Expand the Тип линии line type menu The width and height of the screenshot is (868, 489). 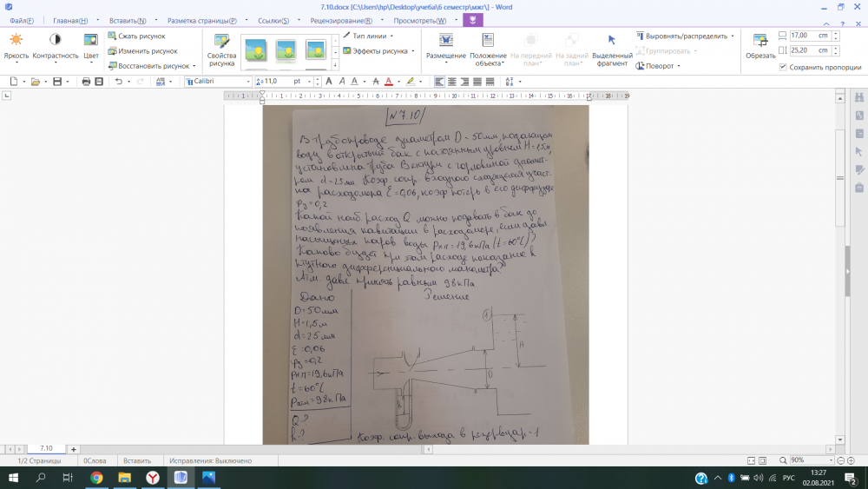coord(372,36)
